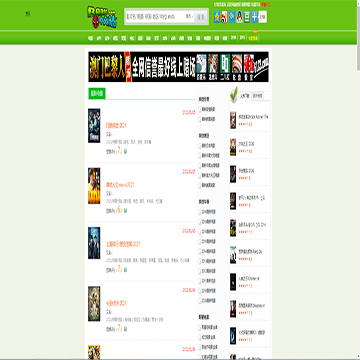The image size is (360, 360).
Task: Tick the first checkbox under the second filter heading
Action: 200,146
